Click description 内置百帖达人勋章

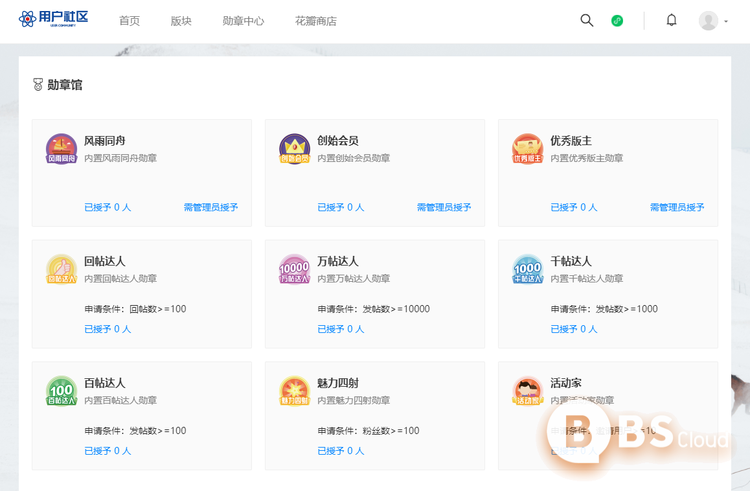coord(121,400)
